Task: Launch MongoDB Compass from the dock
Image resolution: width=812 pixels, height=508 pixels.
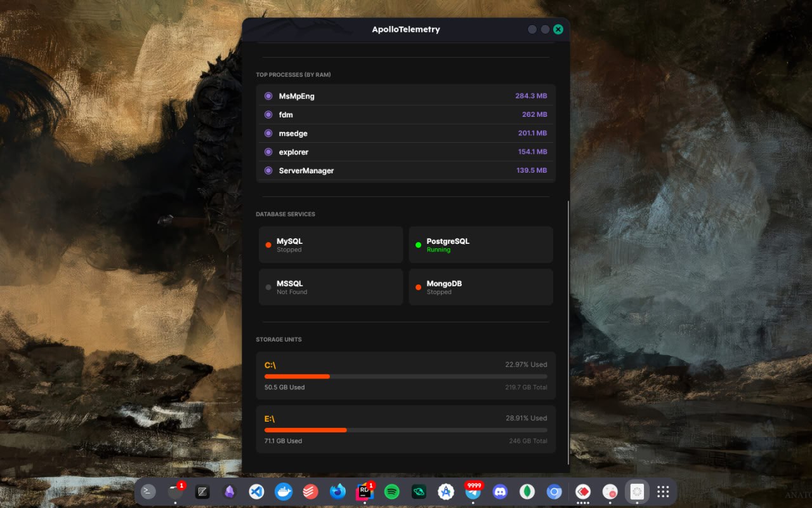Action: (x=527, y=491)
